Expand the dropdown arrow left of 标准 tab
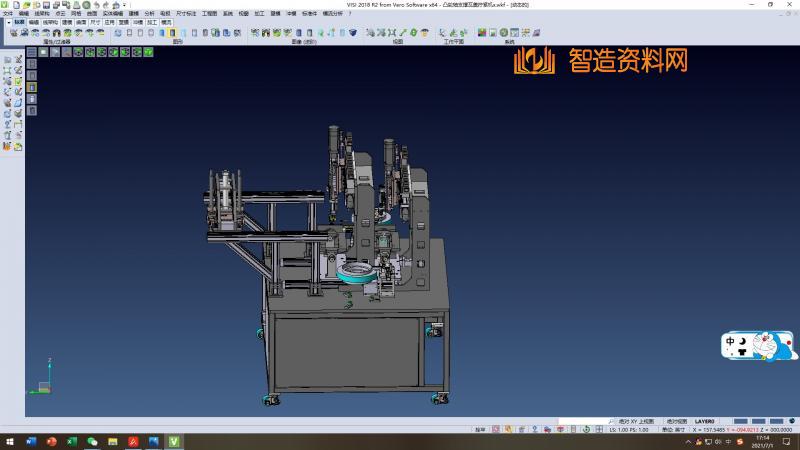Image resolution: width=800 pixels, height=450 pixels. 8,21
